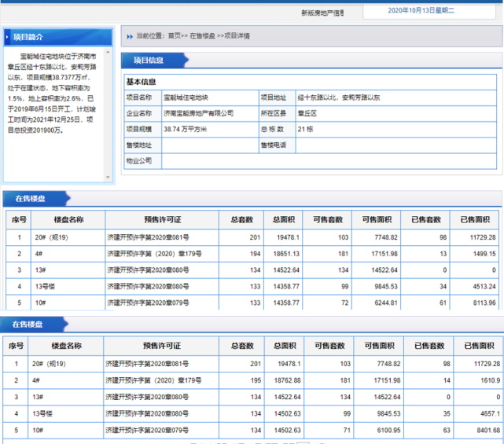Image resolution: width=504 pixels, height=444 pixels.
Task: Click the total buildings value 21 栋
Action: (305, 129)
